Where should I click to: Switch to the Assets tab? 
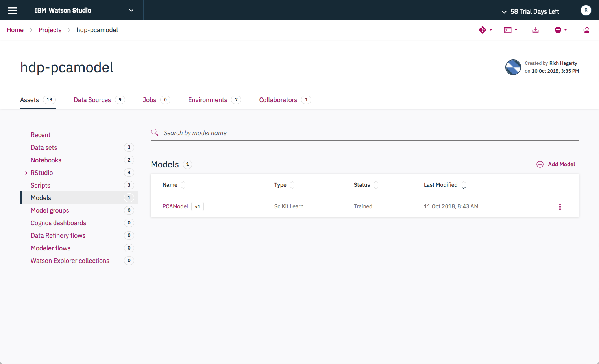pos(38,100)
